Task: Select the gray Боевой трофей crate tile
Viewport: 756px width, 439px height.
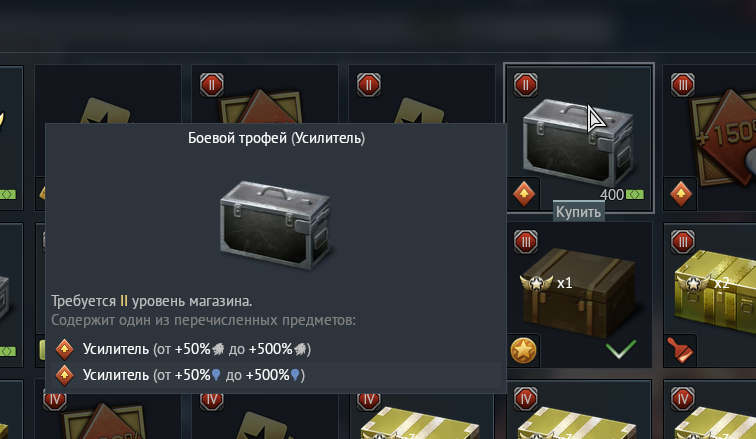Action: point(579,138)
